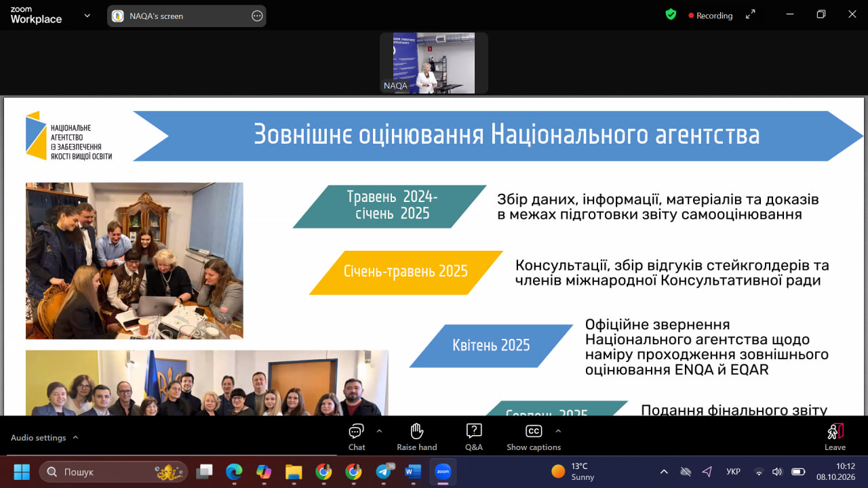The image size is (868, 488).
Task: Open Telegram from the taskbar
Action: [384, 472]
